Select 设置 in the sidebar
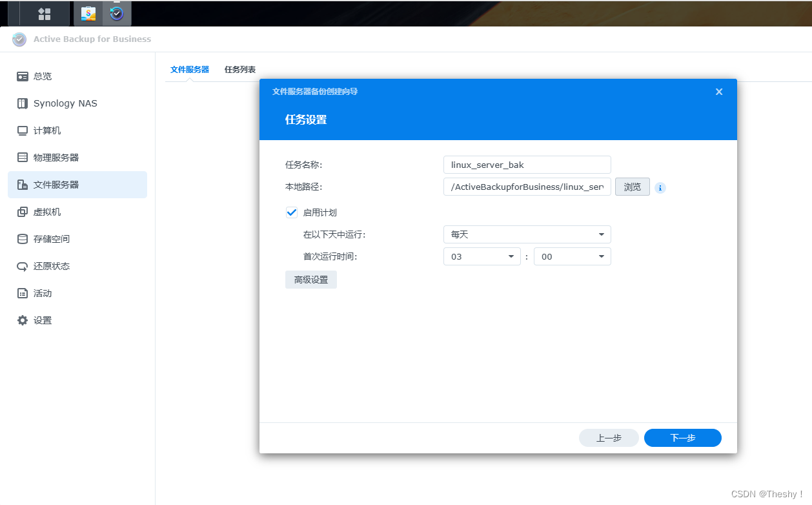Image resolution: width=812 pixels, height=505 pixels. point(77,320)
